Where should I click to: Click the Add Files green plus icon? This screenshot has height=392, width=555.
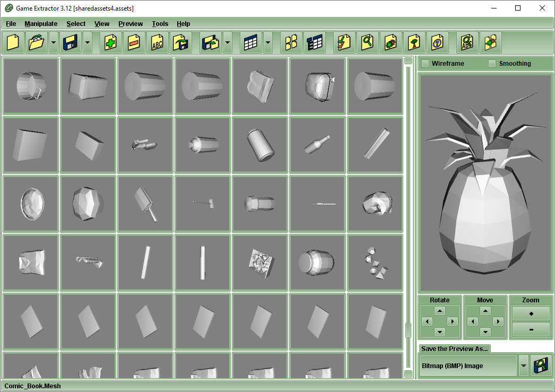coord(110,42)
